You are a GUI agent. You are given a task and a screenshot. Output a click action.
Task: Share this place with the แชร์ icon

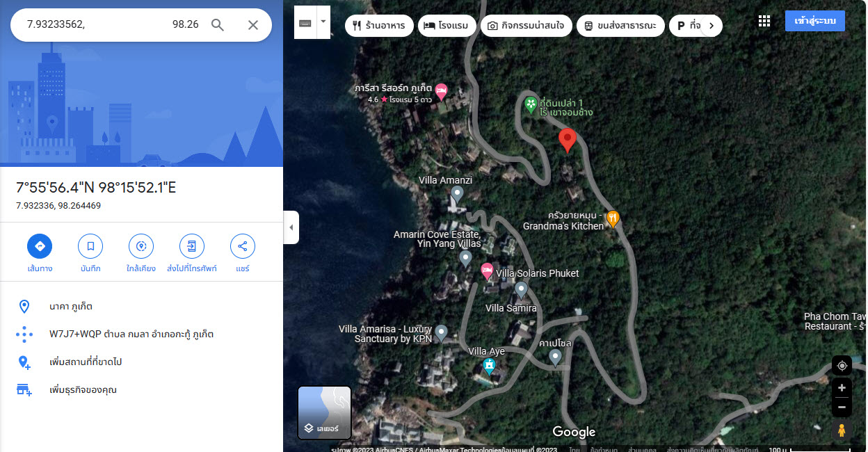click(243, 246)
